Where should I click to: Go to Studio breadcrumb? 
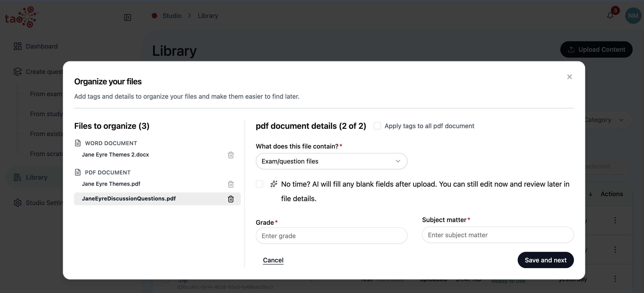click(x=172, y=16)
